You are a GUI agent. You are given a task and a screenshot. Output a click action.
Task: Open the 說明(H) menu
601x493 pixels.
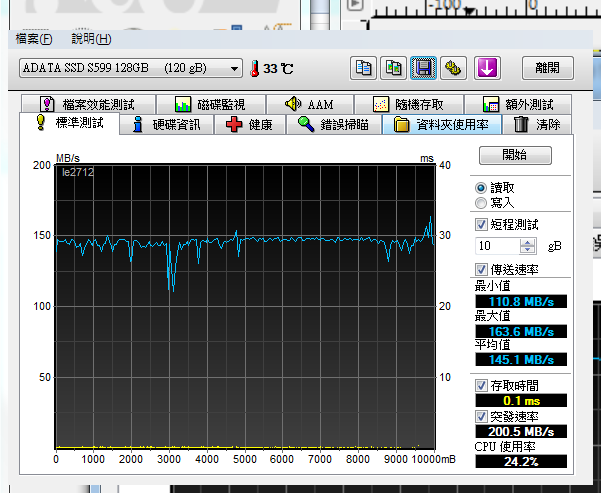[x=91, y=39]
